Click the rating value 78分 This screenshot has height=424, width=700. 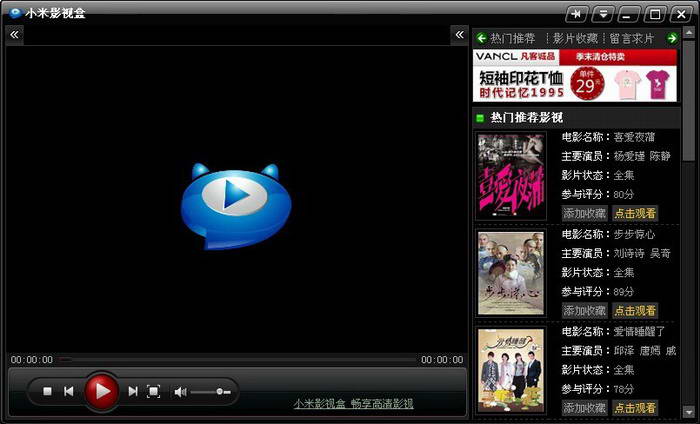pos(624,389)
